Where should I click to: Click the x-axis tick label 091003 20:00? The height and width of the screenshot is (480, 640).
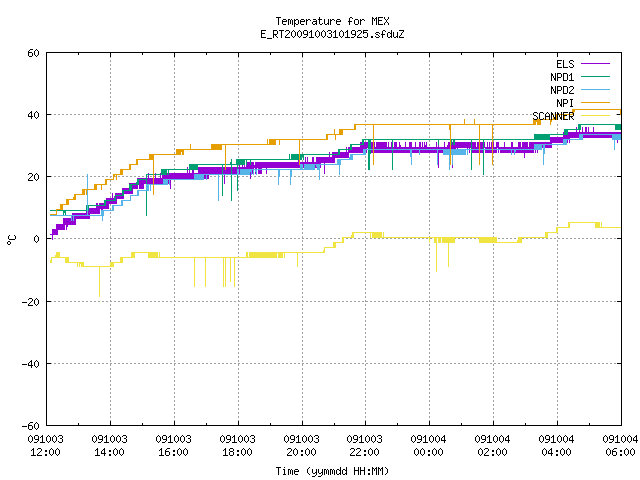pos(302,446)
